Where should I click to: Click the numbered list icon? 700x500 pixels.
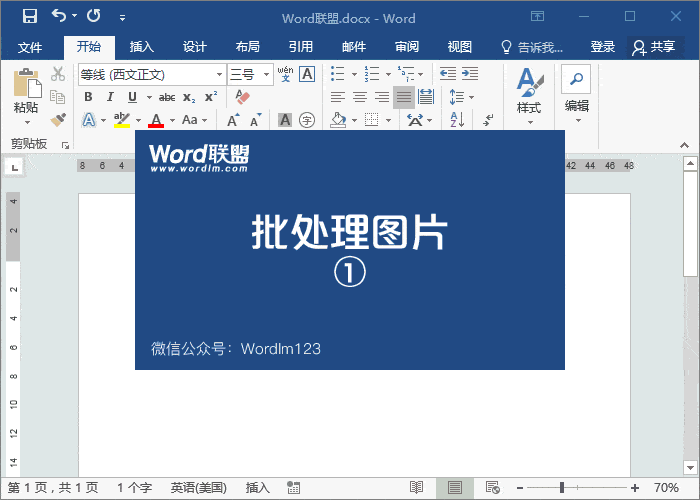[371, 74]
